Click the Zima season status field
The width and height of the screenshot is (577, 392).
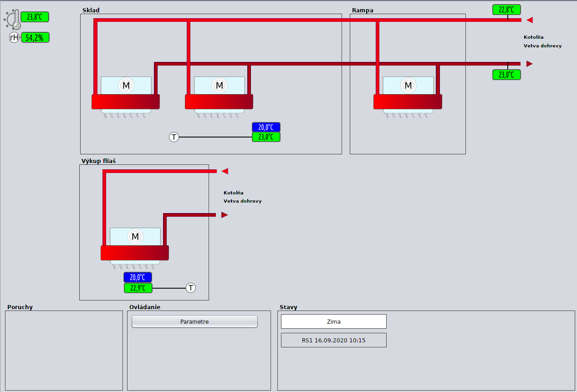333,321
